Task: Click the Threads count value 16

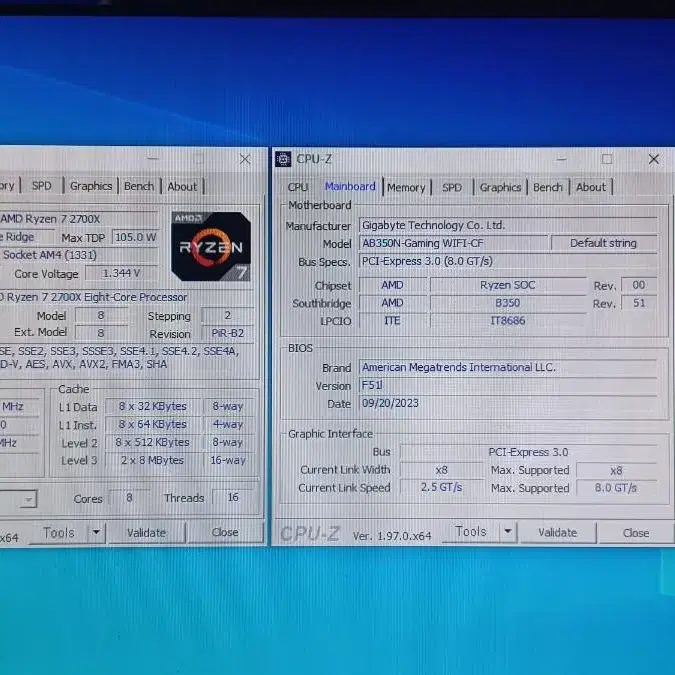Action: point(233,498)
